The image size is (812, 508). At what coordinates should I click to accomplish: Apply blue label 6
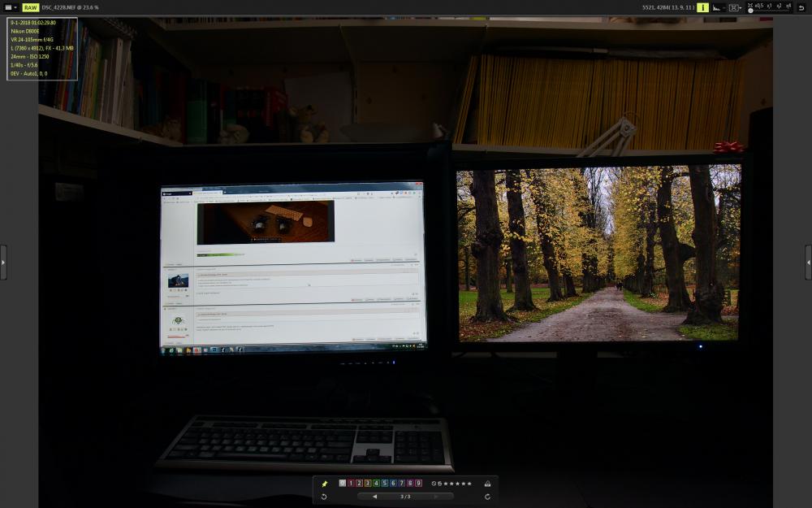[393, 483]
